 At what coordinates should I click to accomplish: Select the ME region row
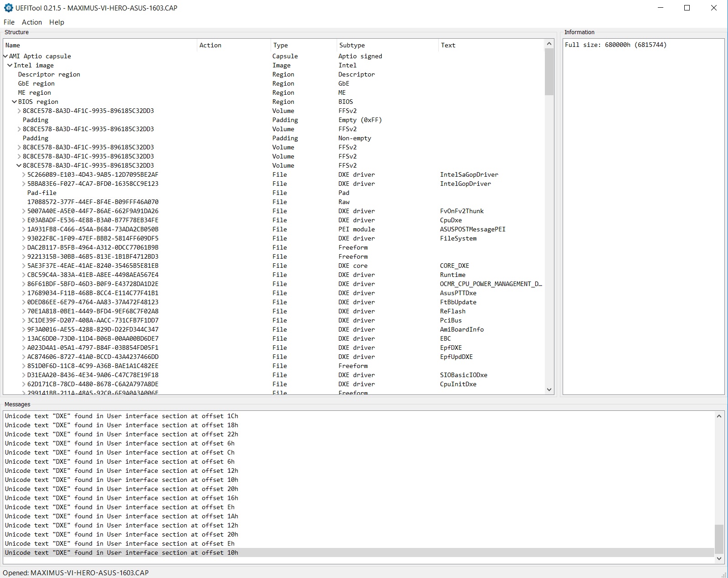[x=273, y=92]
